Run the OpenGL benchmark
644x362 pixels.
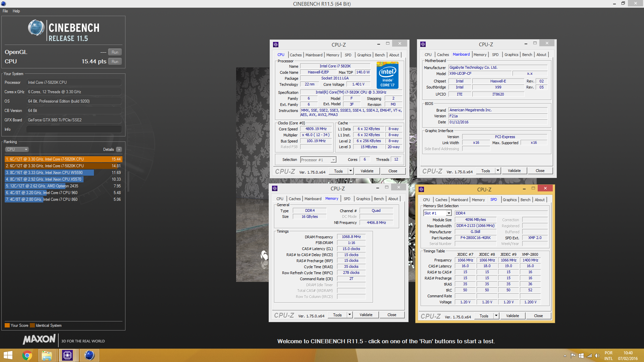[x=115, y=52]
